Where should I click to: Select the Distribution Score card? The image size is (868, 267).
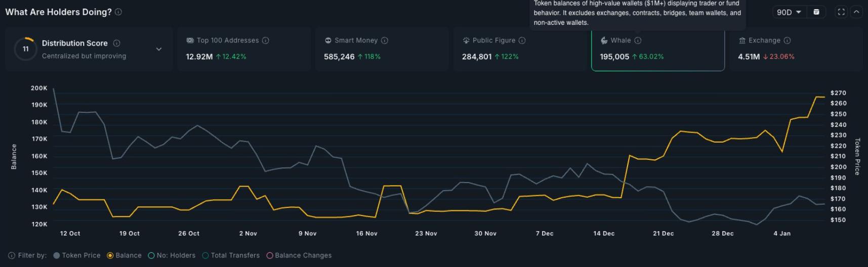pos(89,49)
